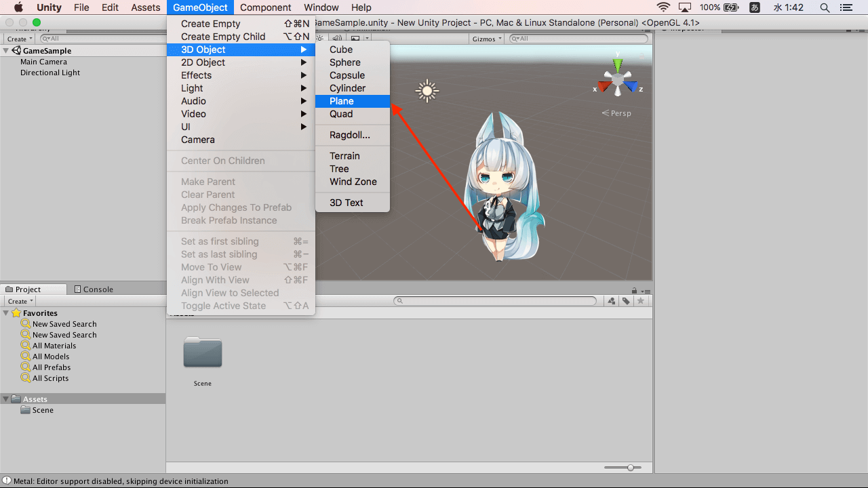Viewport: 868px width, 488px height.
Task: Click the Scene view search field
Action: pyautogui.click(x=578, y=39)
